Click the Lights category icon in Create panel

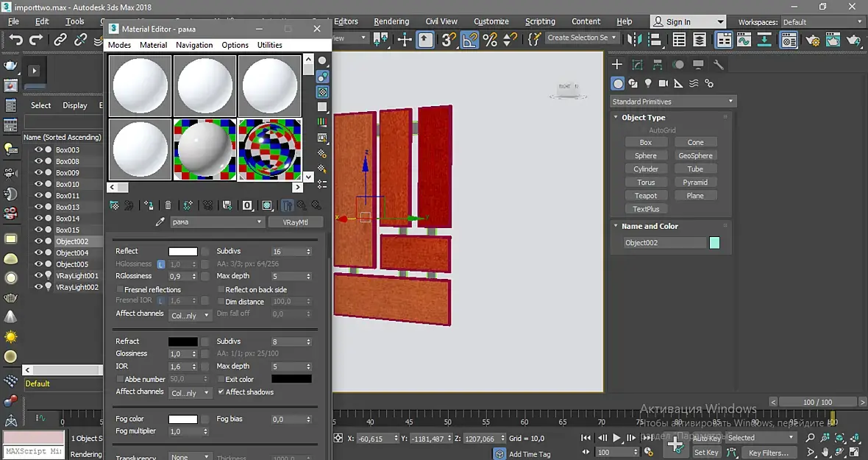[x=648, y=84]
